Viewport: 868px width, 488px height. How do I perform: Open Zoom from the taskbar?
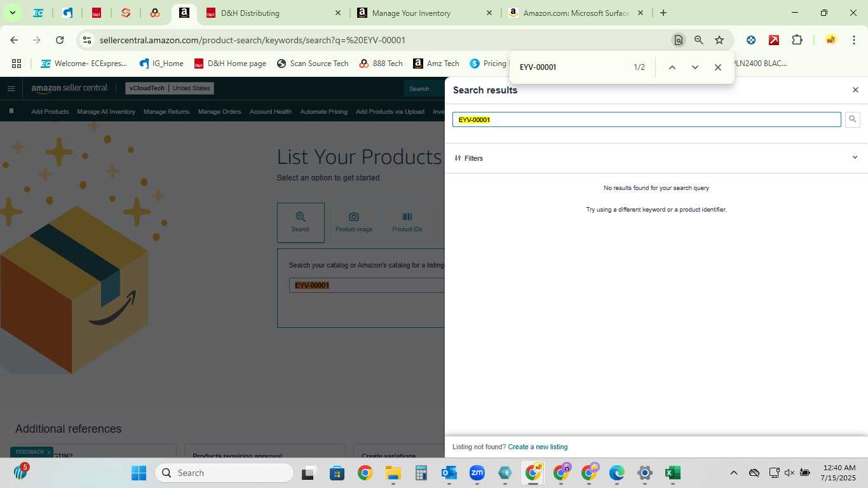[477, 473]
